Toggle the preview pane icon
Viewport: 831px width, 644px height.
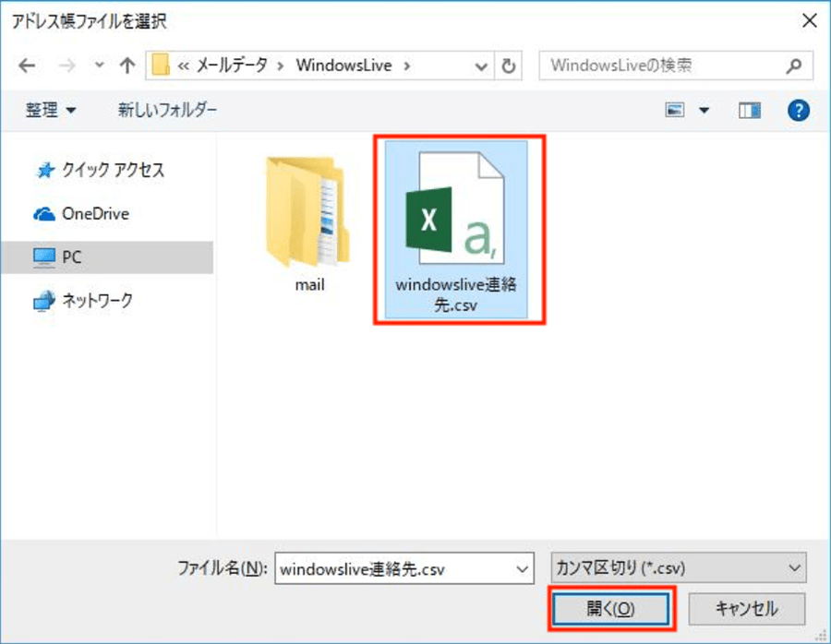(x=750, y=110)
